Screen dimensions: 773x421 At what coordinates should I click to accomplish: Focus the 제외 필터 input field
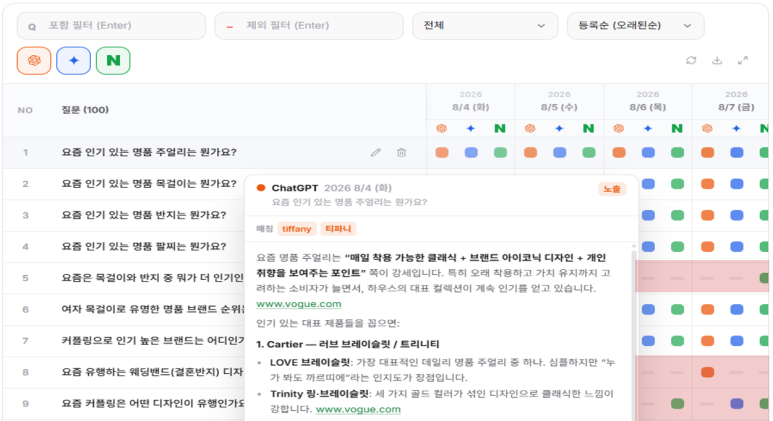(309, 26)
